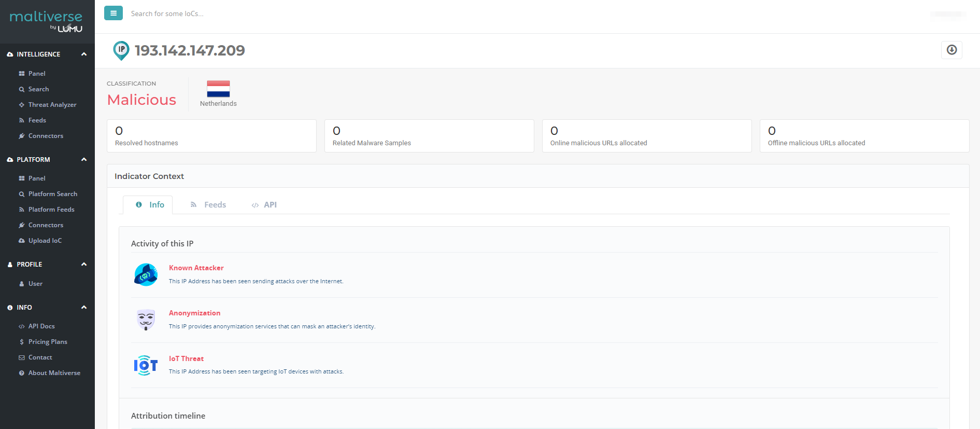Click the Indicator Context heading
This screenshot has height=429, width=980.
point(149,176)
